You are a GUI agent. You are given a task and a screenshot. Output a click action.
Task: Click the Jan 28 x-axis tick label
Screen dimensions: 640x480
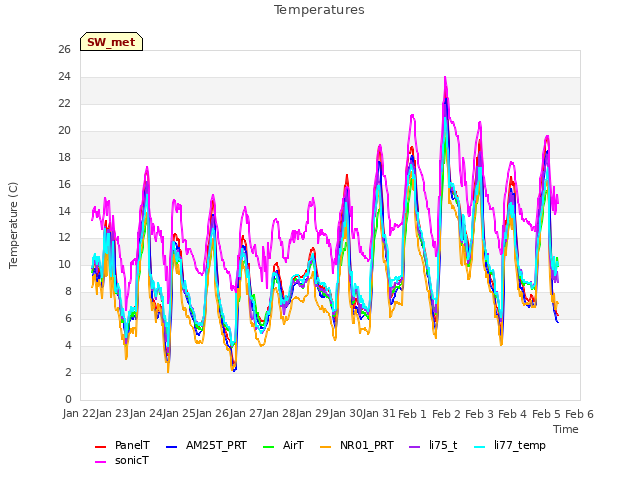tap(280, 414)
